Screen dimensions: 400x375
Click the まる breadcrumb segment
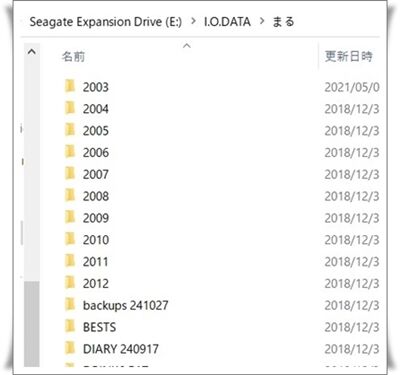pos(283,22)
